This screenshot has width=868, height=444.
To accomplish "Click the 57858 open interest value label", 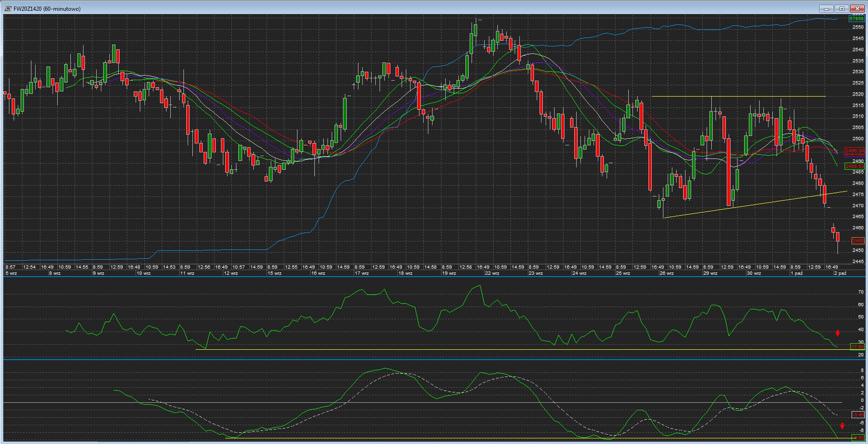I will [857, 19].
